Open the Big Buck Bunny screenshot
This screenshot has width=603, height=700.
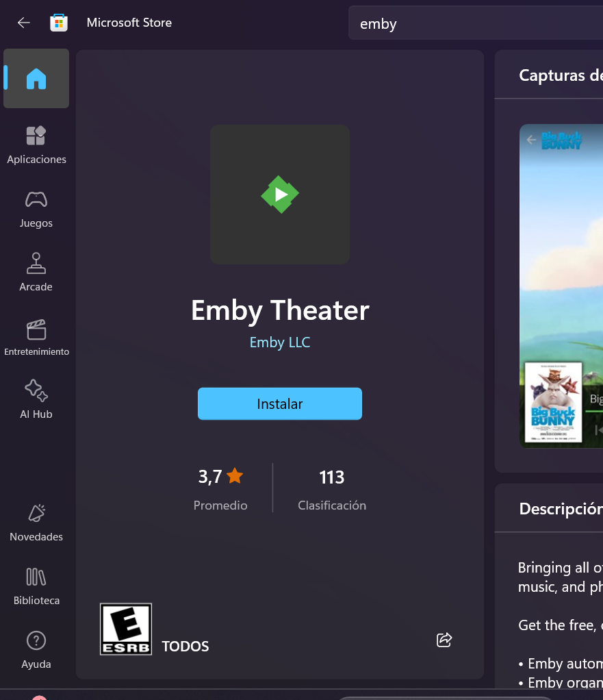point(561,286)
